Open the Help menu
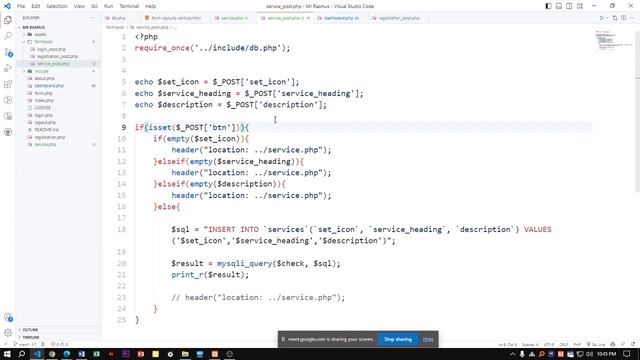Screen dimensions: 640x360 [150, 6]
